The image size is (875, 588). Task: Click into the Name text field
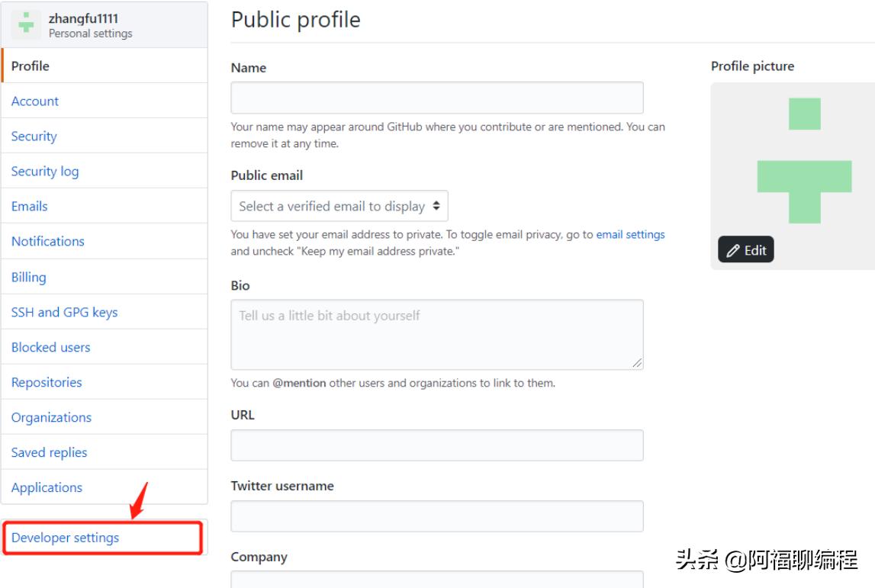tap(437, 98)
